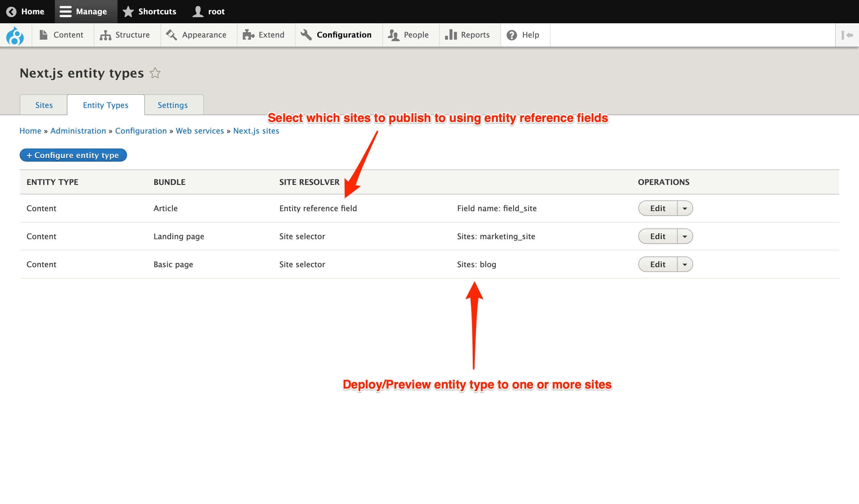Viewport: 859px width, 504px height.
Task: Click the 'Next.js entity types' page title
Action: tap(82, 73)
